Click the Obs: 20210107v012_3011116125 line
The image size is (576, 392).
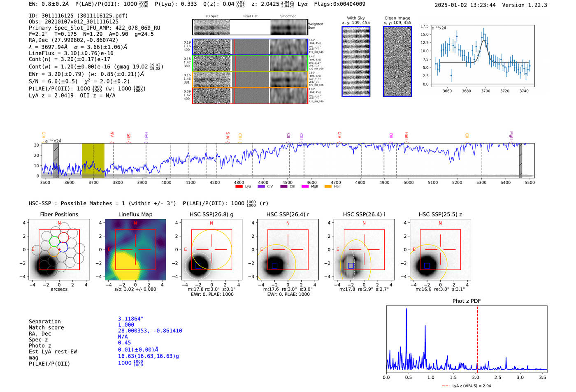[x=74, y=22]
